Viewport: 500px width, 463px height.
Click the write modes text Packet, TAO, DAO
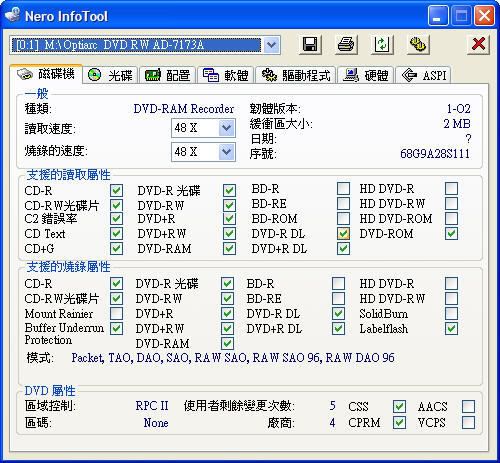[x=233, y=358]
